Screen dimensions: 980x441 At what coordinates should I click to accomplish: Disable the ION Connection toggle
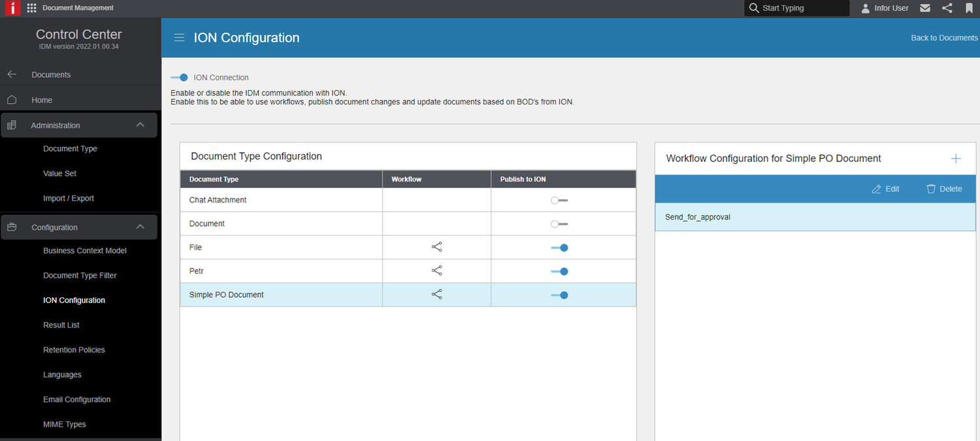click(179, 77)
